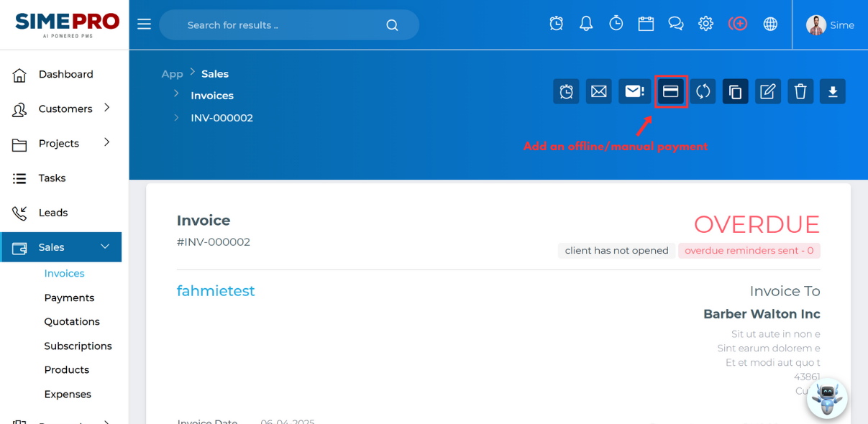The height and width of the screenshot is (424, 868).
Task: Click 'client has not opened' badge
Action: coord(616,251)
